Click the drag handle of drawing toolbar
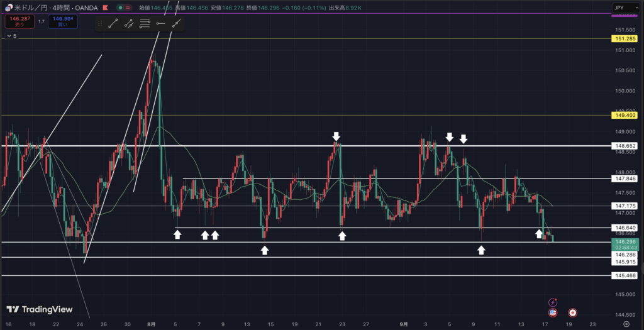The height and width of the screenshot is (330, 644). (x=101, y=24)
